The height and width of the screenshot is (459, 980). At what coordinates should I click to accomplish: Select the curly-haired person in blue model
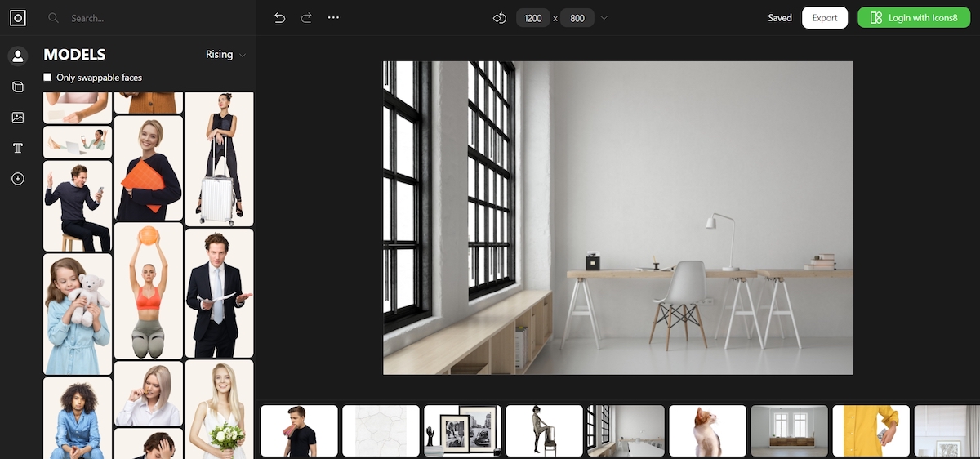click(78, 417)
